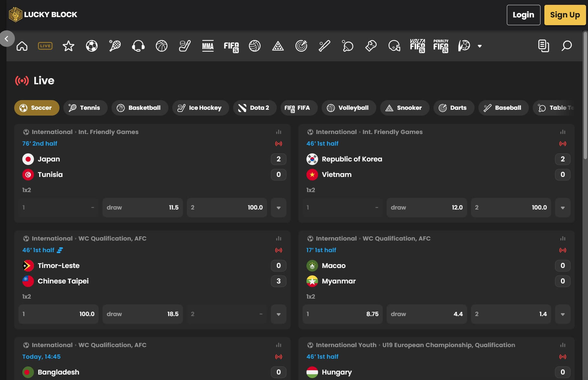Open the MMA sport icon

tap(208, 46)
